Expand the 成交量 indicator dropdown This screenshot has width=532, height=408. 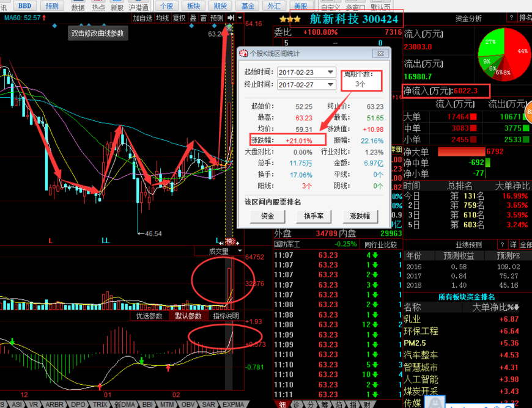pos(240,251)
